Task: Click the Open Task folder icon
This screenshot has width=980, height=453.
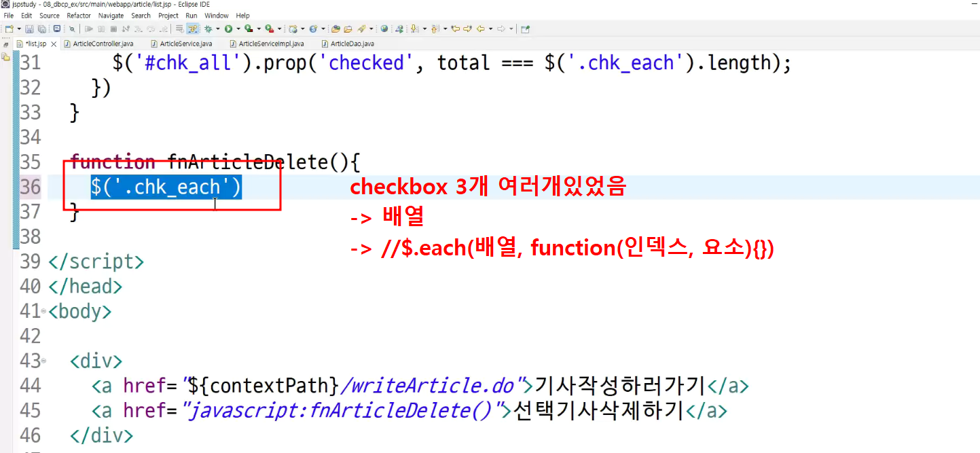Action: [x=348, y=29]
